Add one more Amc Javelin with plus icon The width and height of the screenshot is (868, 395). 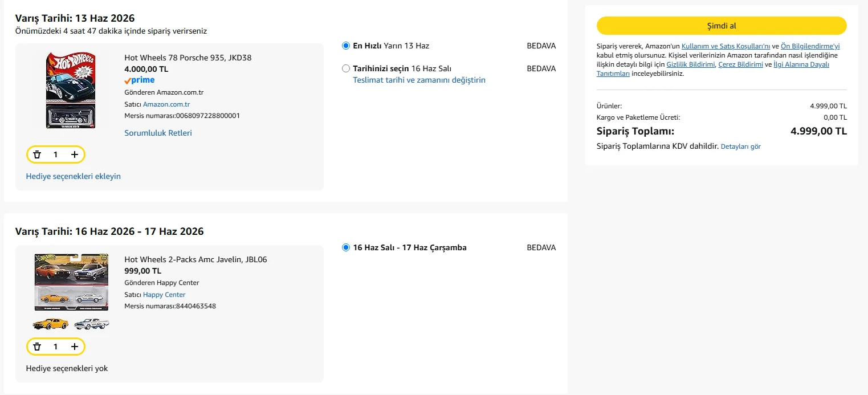[75, 347]
